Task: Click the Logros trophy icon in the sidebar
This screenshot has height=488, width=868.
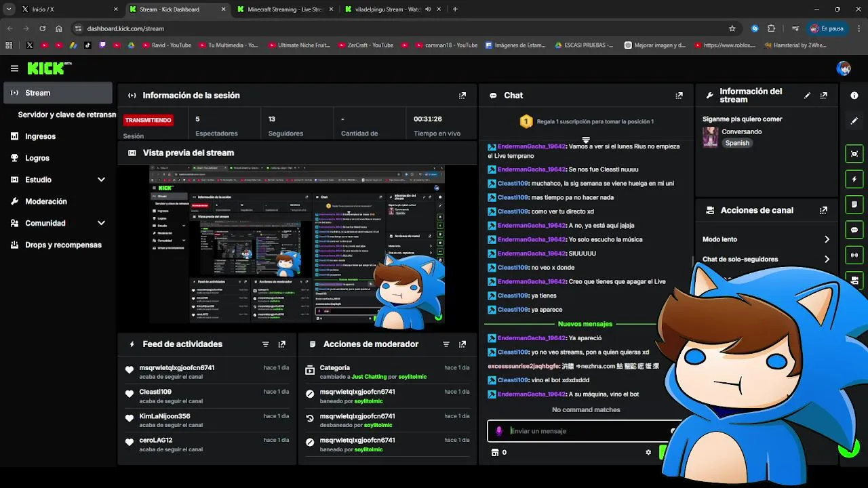Action: point(15,158)
